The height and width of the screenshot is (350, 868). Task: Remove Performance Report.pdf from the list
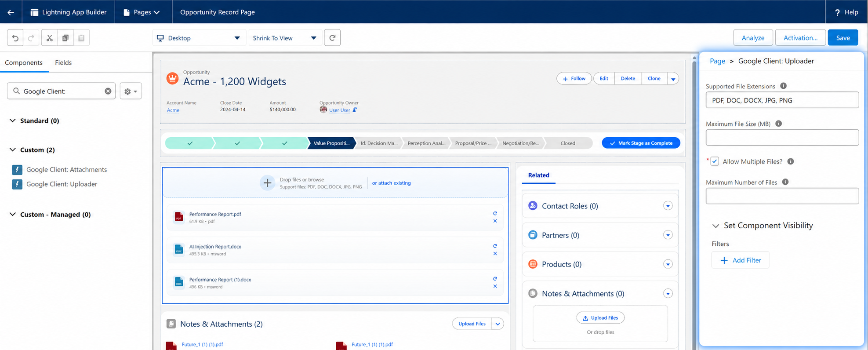click(x=495, y=221)
